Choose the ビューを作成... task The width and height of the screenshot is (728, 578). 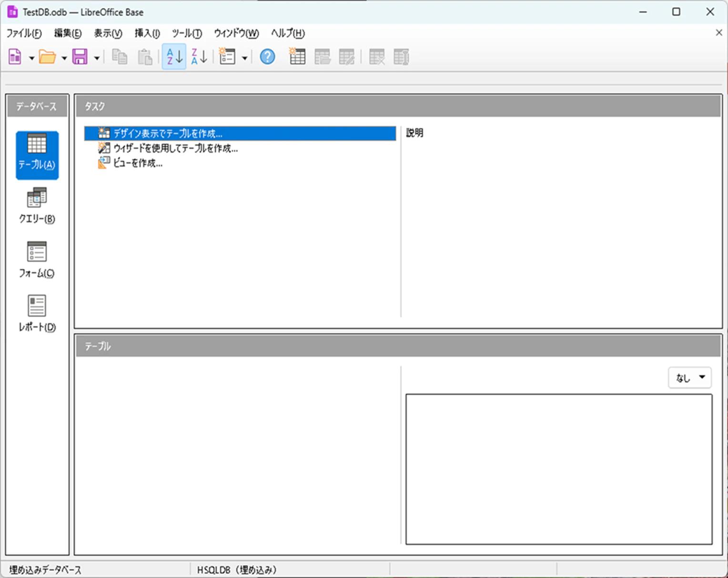(x=130, y=163)
